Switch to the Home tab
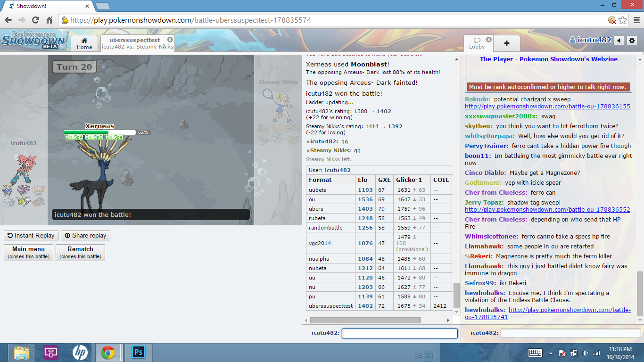This screenshot has height=362, width=644. 84,43
